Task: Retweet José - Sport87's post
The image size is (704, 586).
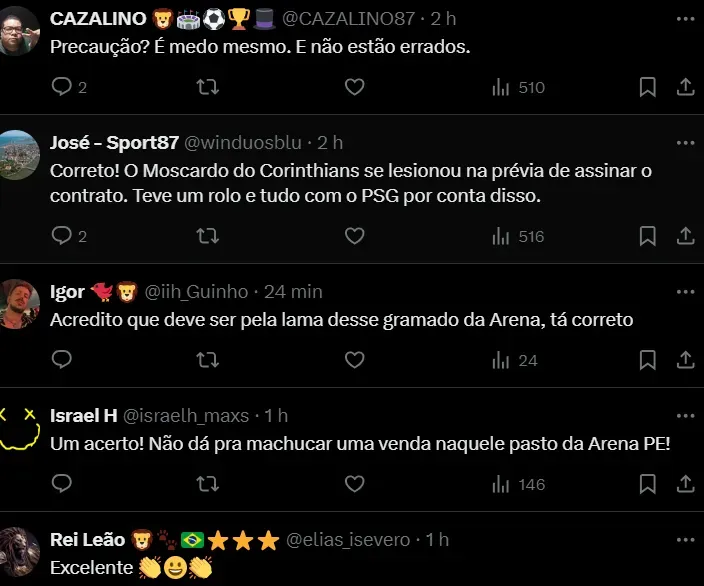Action: tap(208, 236)
